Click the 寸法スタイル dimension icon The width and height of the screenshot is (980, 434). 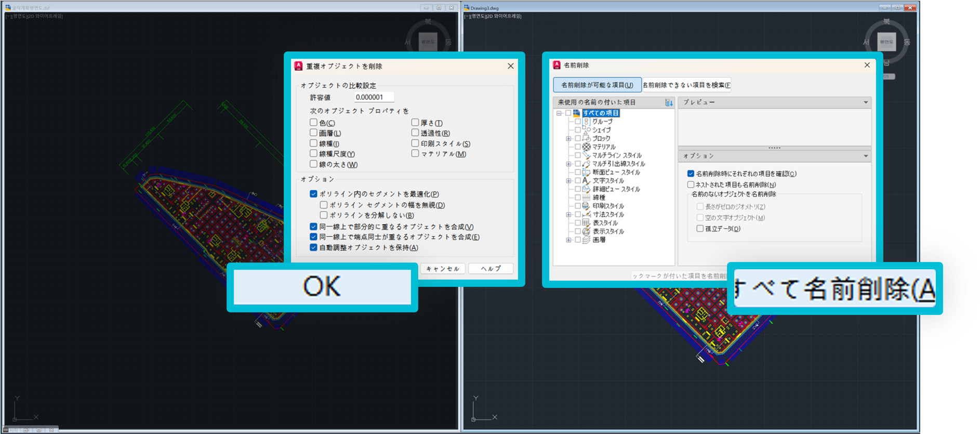pyautogui.click(x=586, y=214)
